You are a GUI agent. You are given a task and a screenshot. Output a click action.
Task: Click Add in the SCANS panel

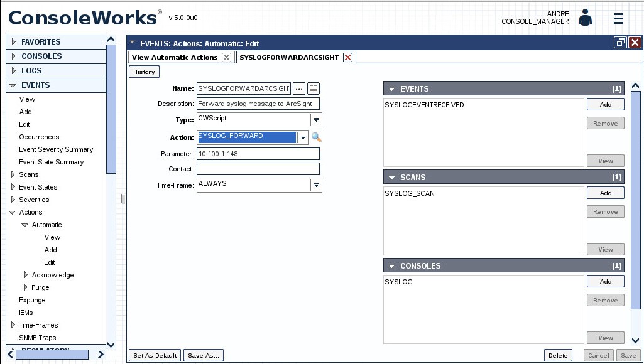coord(606,193)
